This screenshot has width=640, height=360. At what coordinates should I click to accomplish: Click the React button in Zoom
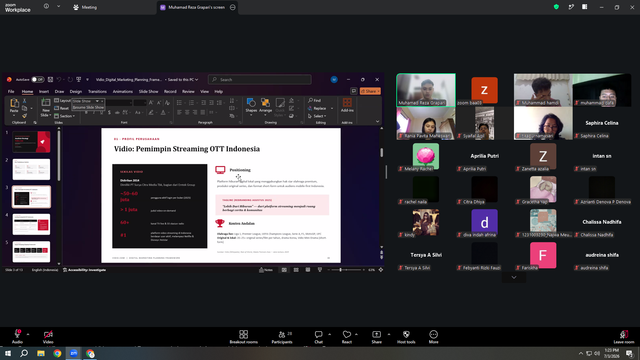pos(347,337)
